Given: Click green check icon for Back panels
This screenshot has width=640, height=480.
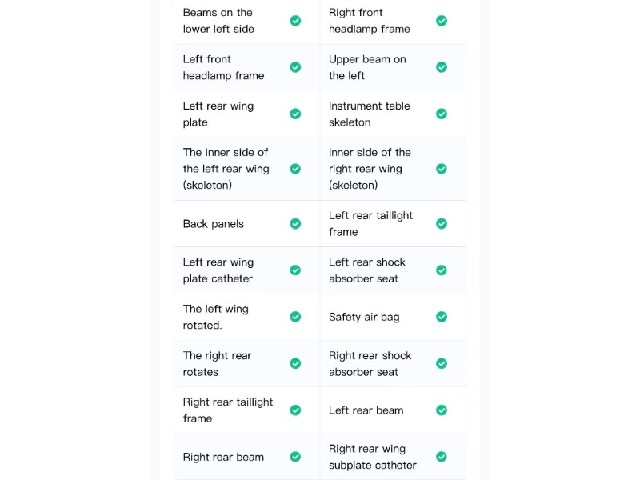Looking at the screenshot, I should point(295,224).
